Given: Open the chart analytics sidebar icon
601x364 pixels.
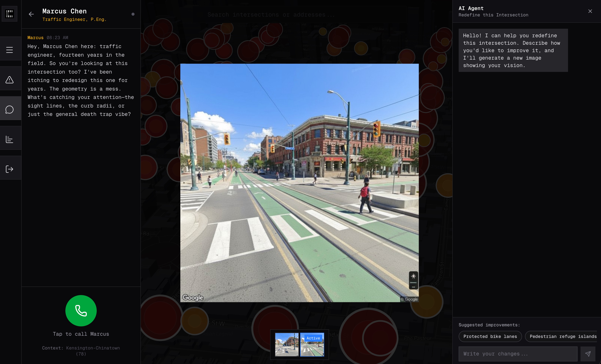Looking at the screenshot, I should tap(10, 139).
